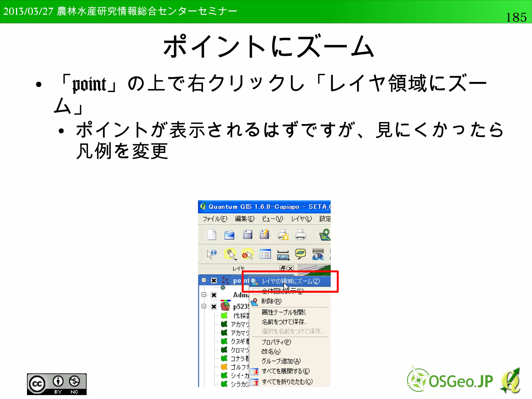The width and height of the screenshot is (532, 399).
Task: Click Save As floppy with pencil icon
Action: [x=264, y=234]
